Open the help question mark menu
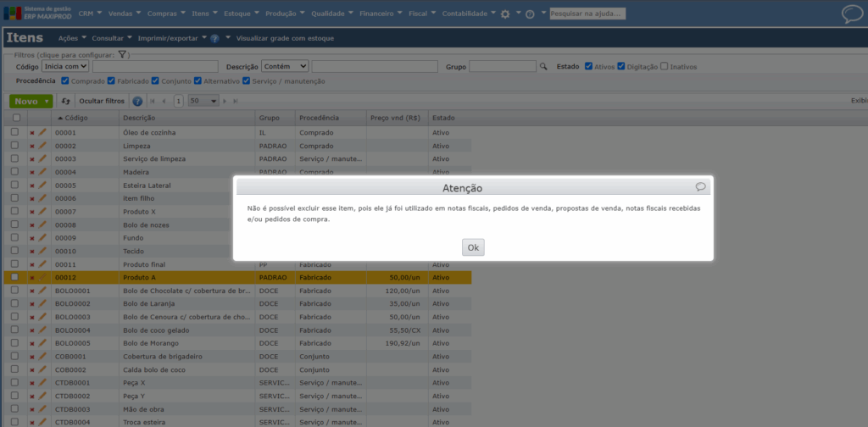 point(530,14)
